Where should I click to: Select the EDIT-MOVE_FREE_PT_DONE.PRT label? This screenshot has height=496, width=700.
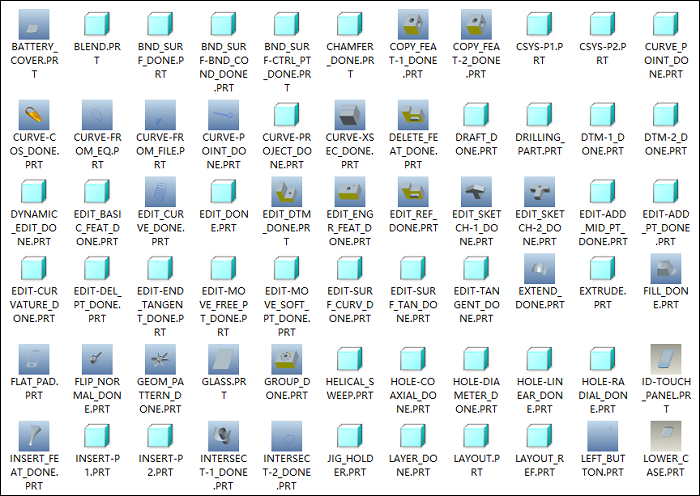pyautogui.click(x=224, y=312)
